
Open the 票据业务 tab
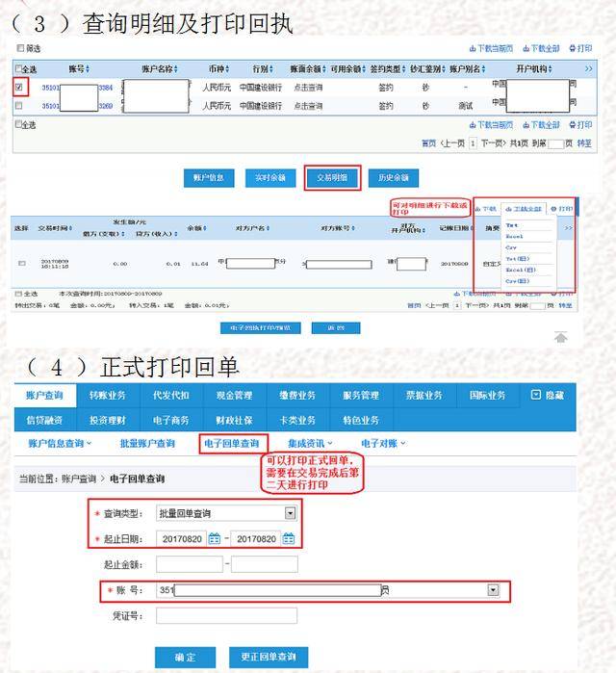click(423, 396)
